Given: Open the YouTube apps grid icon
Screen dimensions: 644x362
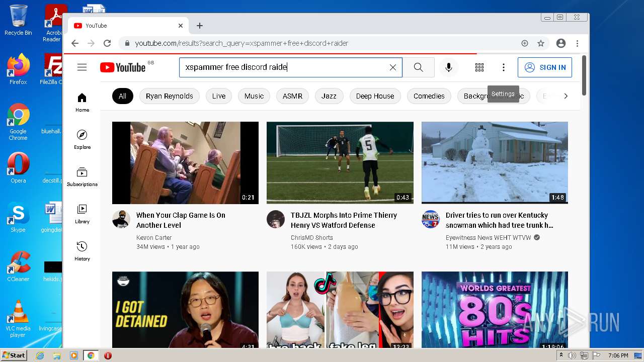Looking at the screenshot, I should coord(479,67).
